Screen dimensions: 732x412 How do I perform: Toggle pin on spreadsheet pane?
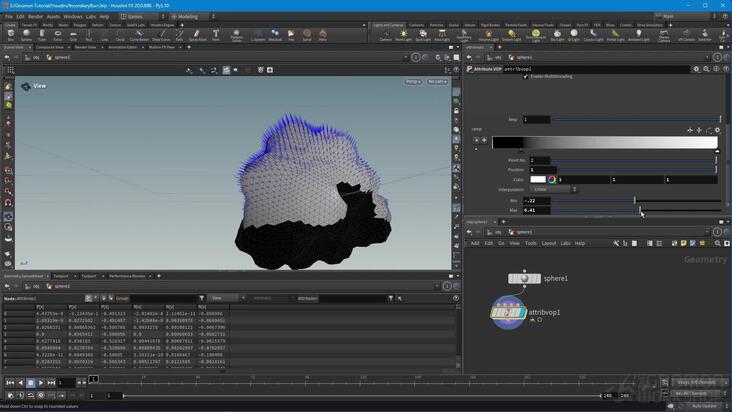(447, 286)
